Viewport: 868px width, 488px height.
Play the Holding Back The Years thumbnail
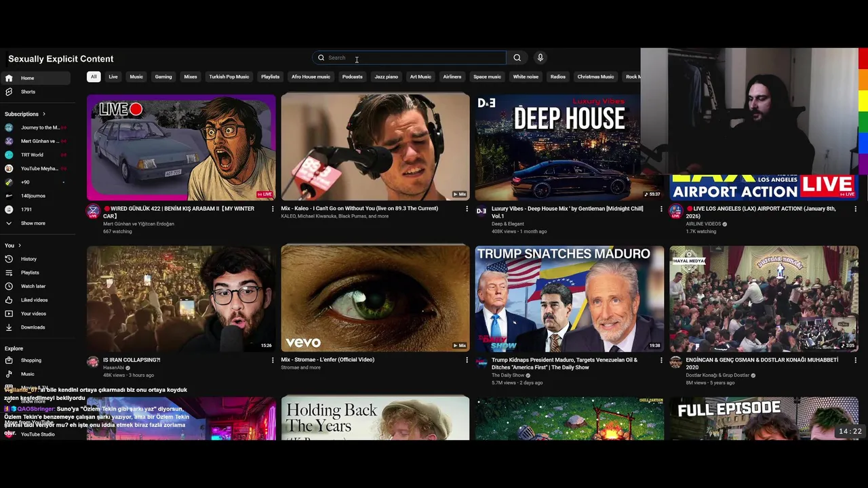coord(375,418)
